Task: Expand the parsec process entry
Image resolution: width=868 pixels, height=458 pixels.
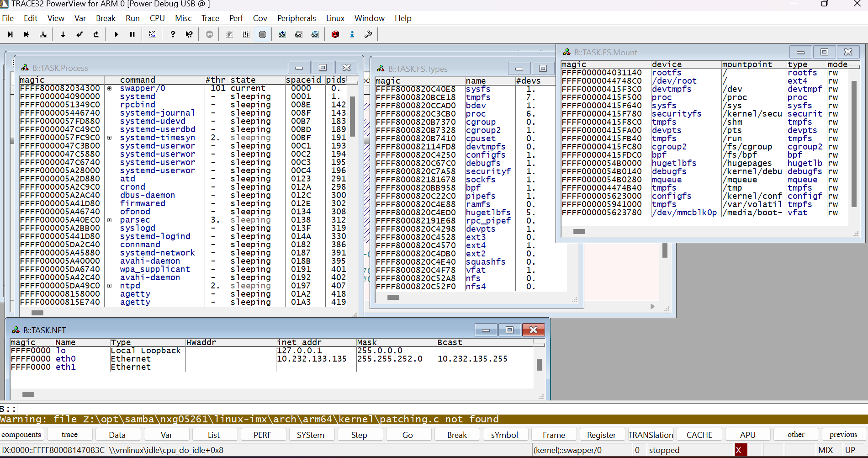Action: [x=109, y=220]
